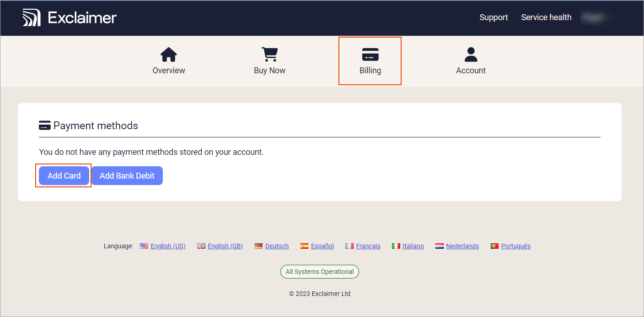Open the Account person icon
The width and height of the screenshot is (644, 317).
click(471, 55)
